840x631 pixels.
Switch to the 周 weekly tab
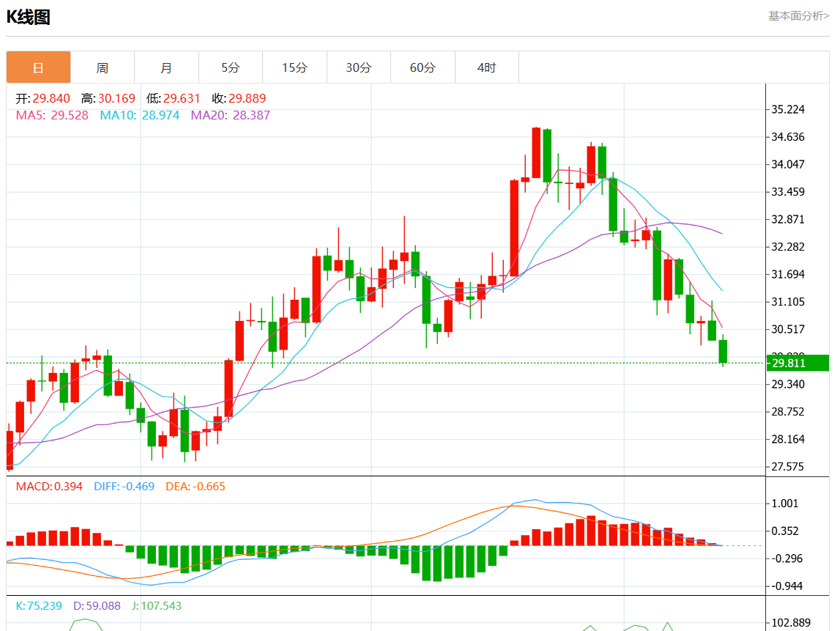click(x=103, y=67)
